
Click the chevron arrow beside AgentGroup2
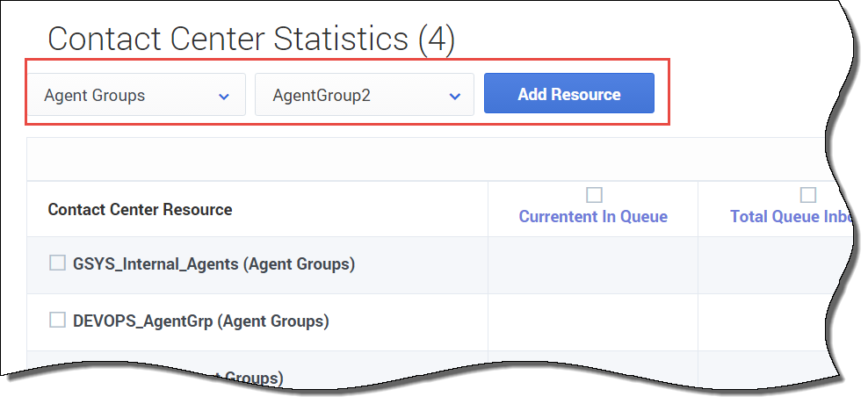(454, 96)
